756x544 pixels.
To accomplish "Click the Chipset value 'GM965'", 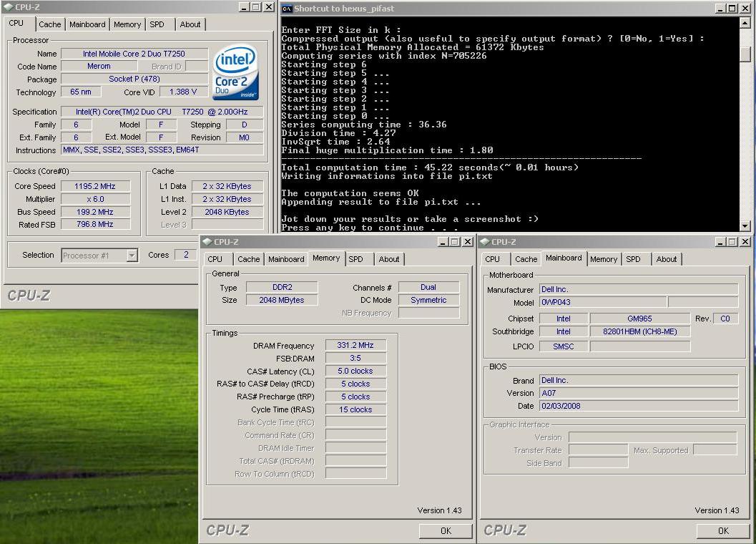I will pos(640,319).
